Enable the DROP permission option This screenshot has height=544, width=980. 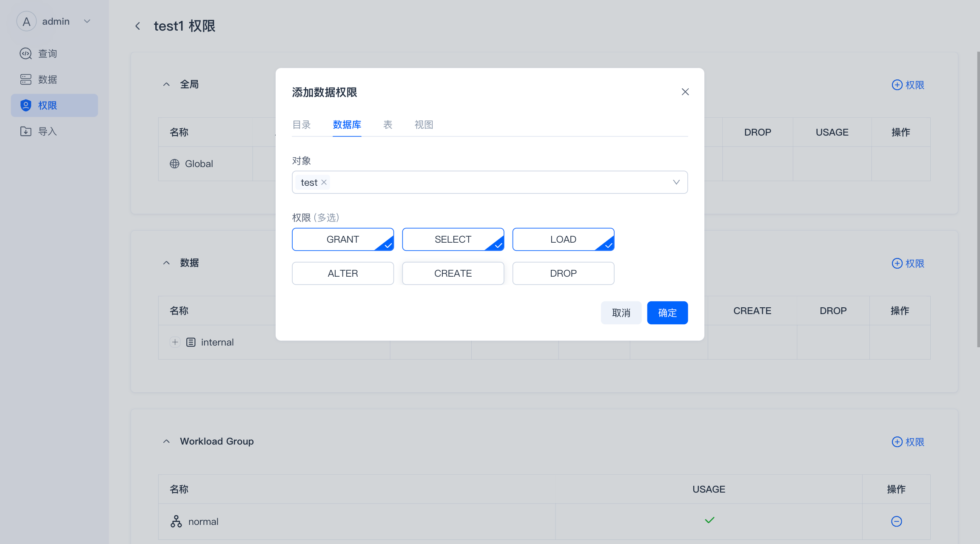563,273
